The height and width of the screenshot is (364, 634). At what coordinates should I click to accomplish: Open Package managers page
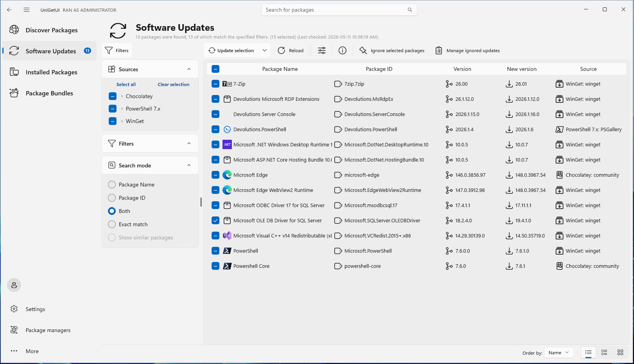[49, 330]
